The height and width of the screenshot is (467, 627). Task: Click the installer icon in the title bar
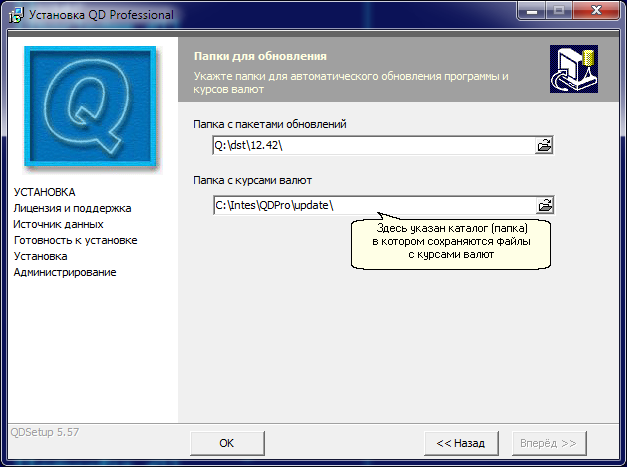click(x=16, y=14)
